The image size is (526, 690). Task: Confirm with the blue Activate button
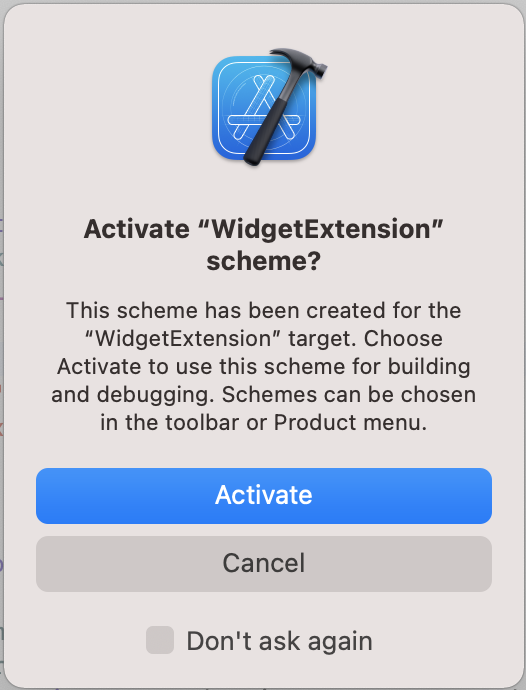(264, 495)
